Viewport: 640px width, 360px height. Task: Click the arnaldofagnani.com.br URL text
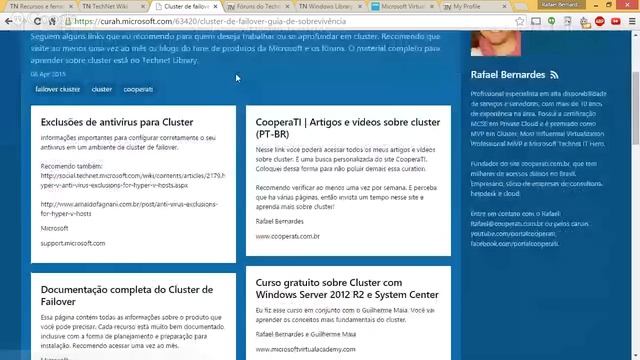(x=129, y=209)
